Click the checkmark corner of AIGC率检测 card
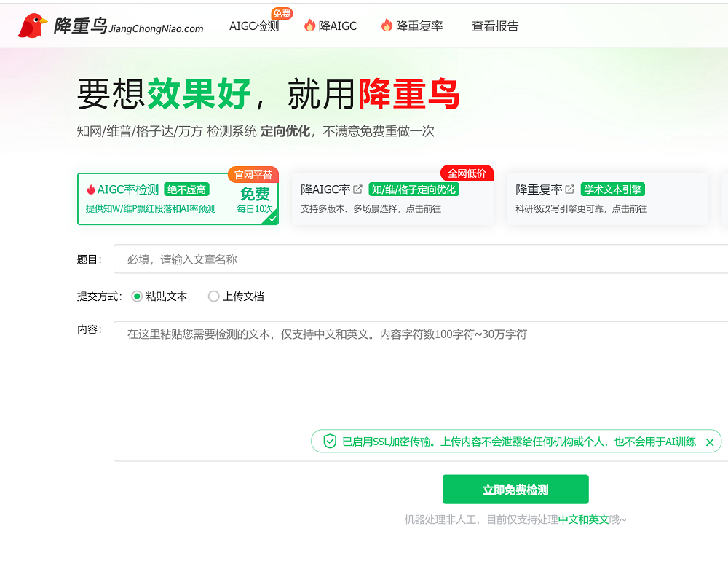This screenshot has width=728, height=561. coord(272,218)
